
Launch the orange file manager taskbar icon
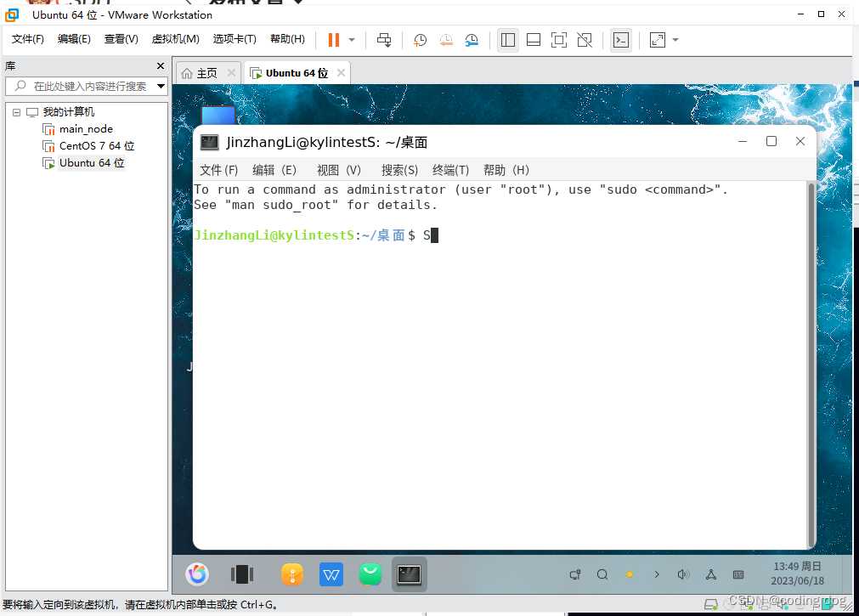click(292, 574)
